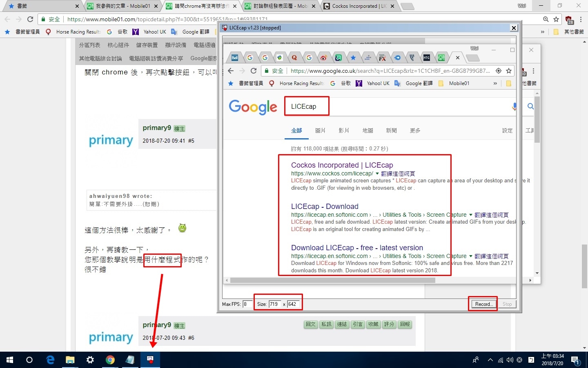
Task: Switch to the 我參與的文章 - Mobile01 tab
Action: click(122, 6)
